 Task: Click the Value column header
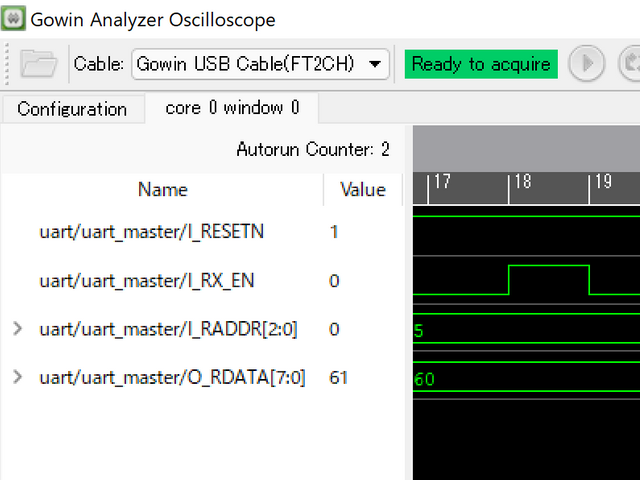pos(363,189)
